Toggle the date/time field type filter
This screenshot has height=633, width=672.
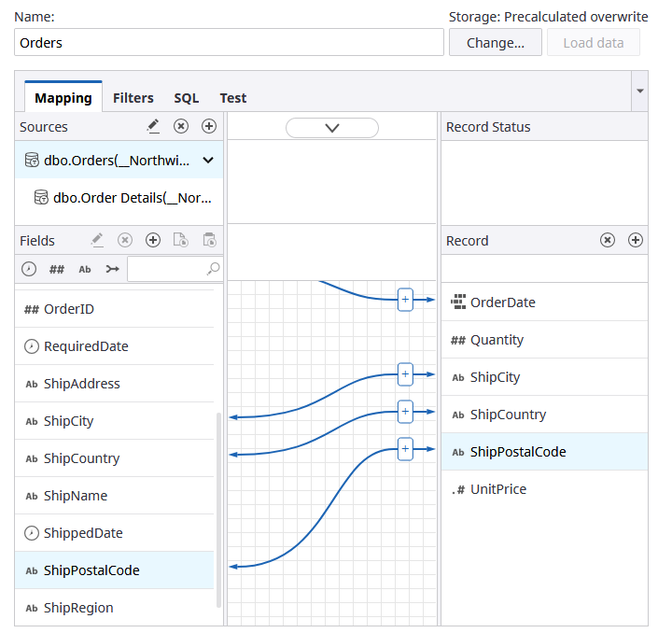pos(30,269)
